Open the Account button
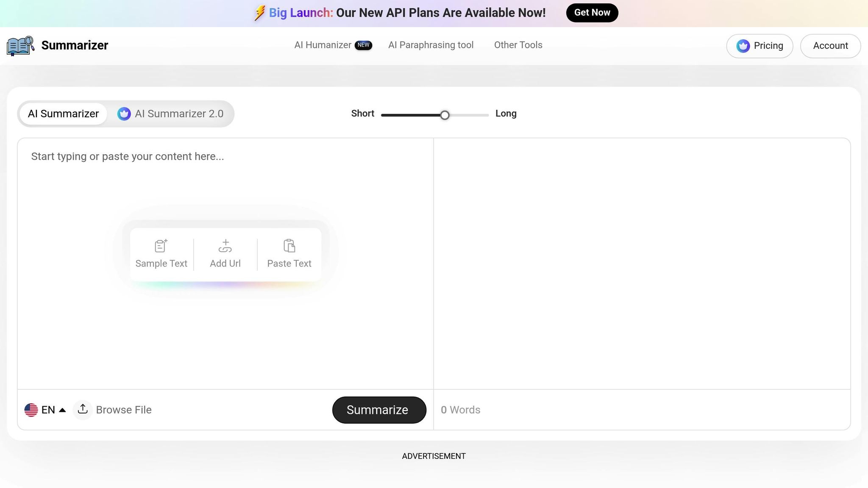The width and height of the screenshot is (868, 488). [x=830, y=46]
